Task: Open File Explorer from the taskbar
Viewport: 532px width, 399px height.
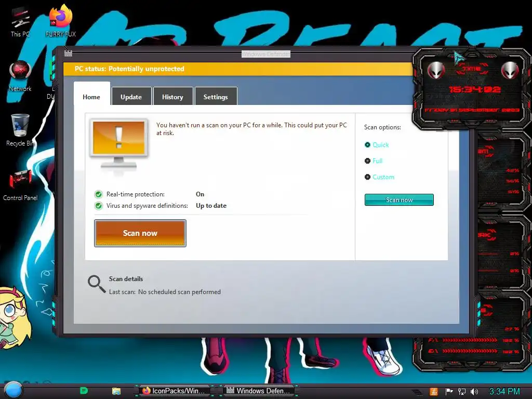Action: (x=116, y=391)
